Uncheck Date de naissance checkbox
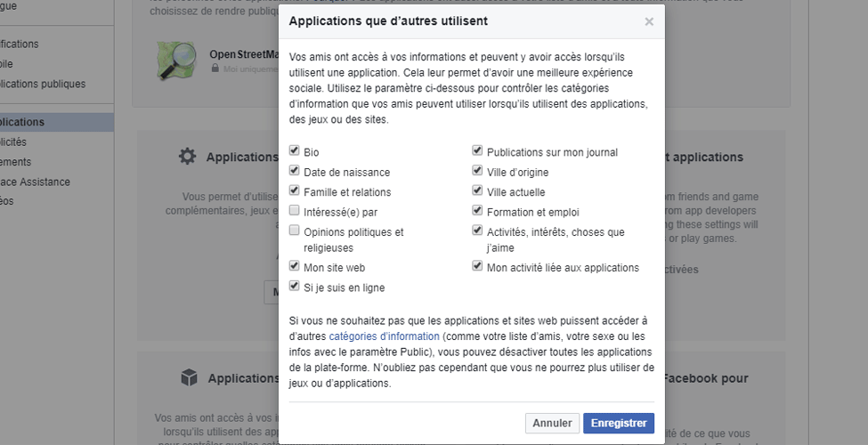This screenshot has width=868, height=445. pos(294,171)
